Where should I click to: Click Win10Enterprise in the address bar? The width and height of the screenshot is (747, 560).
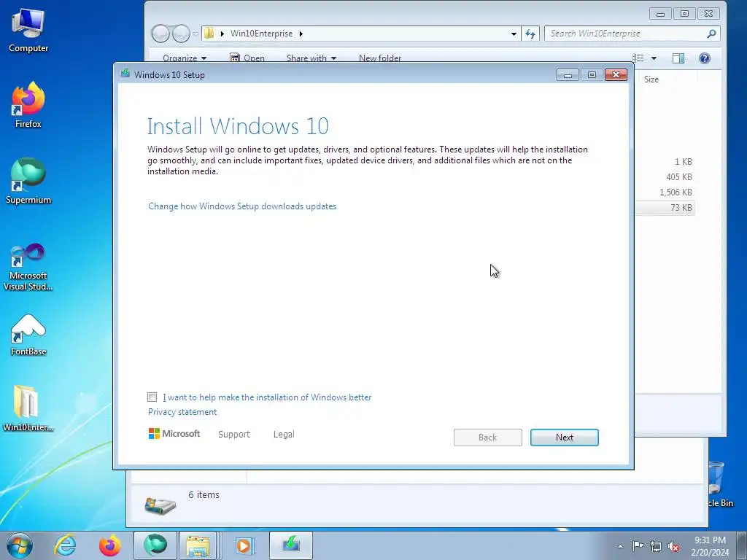[x=262, y=34]
